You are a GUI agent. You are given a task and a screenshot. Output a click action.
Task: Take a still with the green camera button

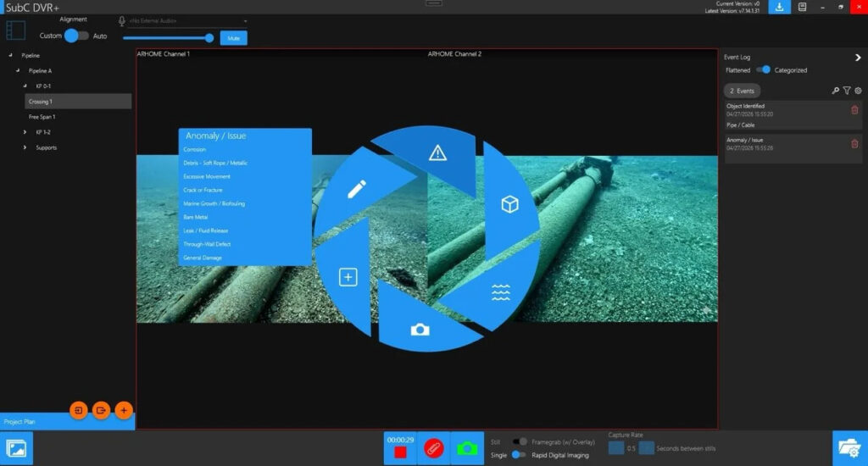click(467, 448)
